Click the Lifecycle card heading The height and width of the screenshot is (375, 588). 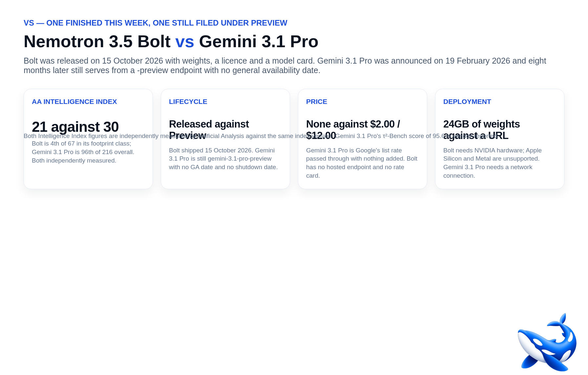[x=188, y=102]
